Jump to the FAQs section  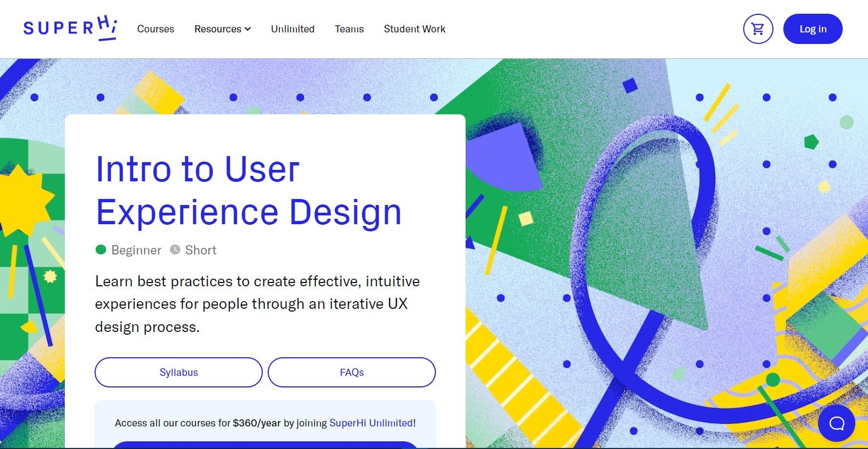[352, 372]
